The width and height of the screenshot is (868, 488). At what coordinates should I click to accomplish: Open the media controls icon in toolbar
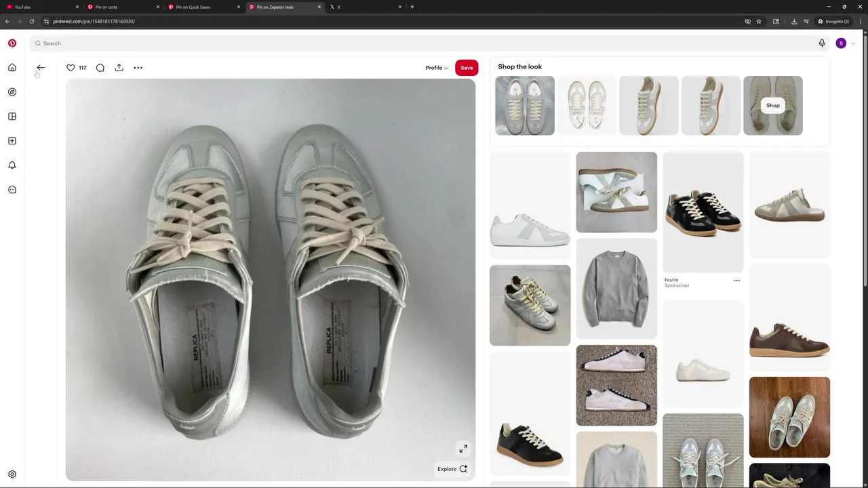806,21
